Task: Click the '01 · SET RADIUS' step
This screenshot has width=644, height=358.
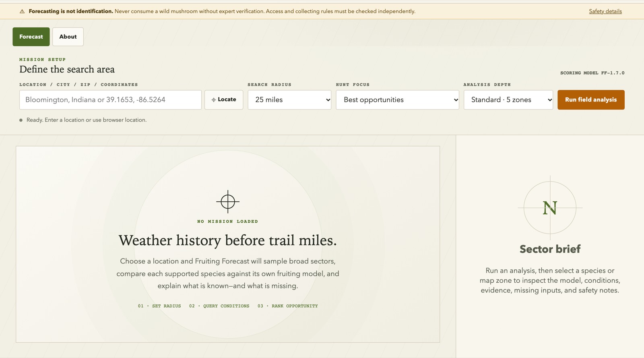Action: point(159,306)
